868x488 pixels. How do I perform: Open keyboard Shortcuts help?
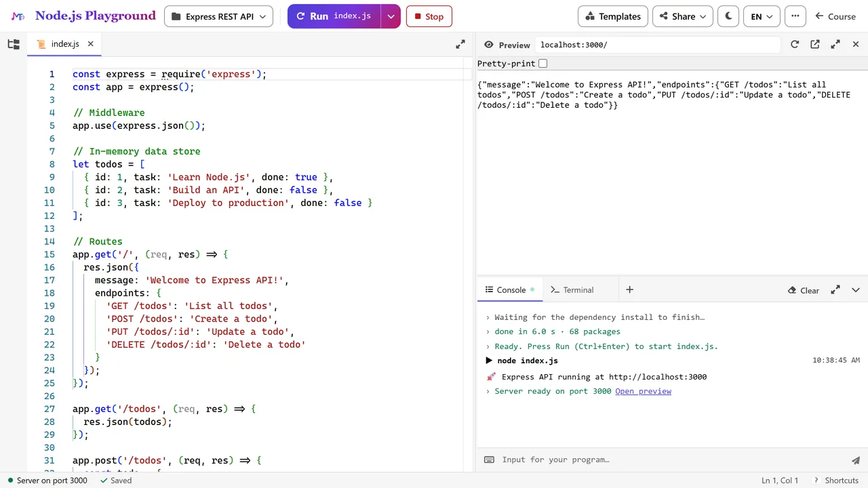(x=836, y=480)
